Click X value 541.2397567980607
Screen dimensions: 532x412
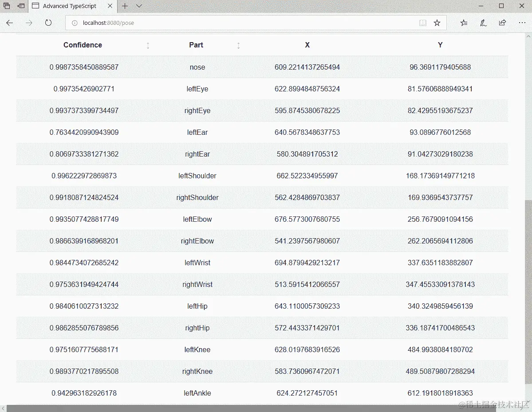(x=307, y=241)
